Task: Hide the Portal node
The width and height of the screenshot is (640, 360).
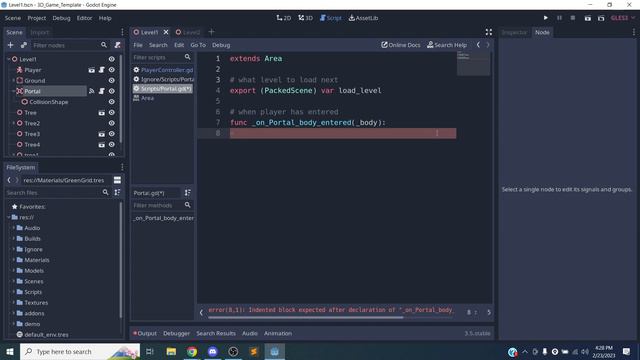Action: point(111,91)
